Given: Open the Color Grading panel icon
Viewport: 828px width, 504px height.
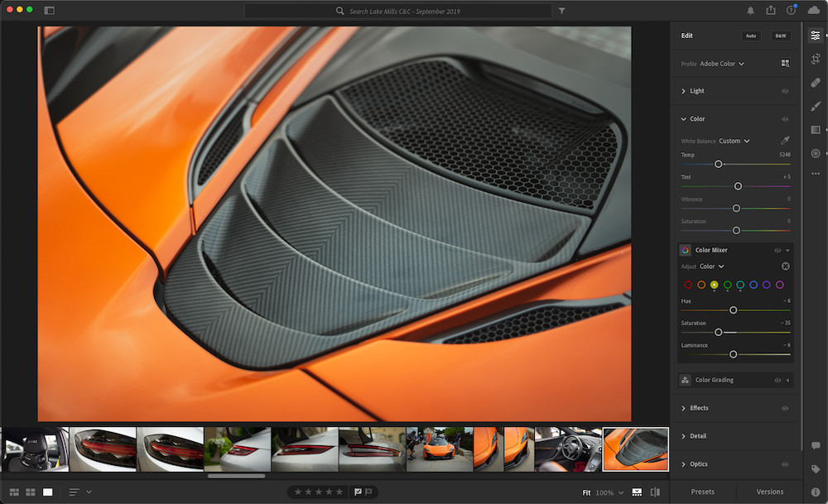Looking at the screenshot, I should (x=685, y=380).
